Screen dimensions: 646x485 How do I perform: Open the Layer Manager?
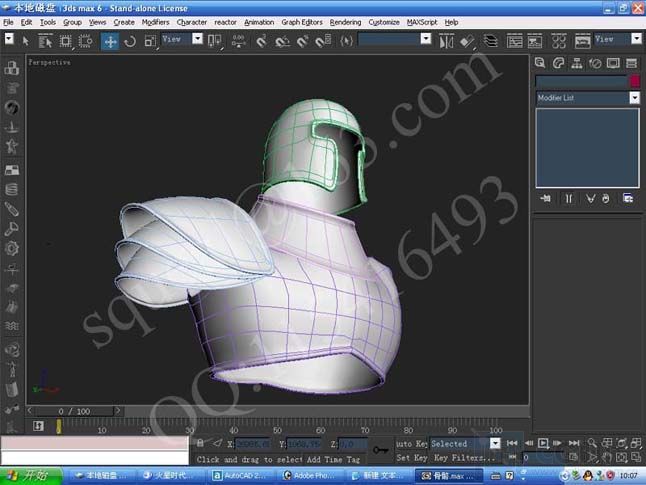coord(490,41)
